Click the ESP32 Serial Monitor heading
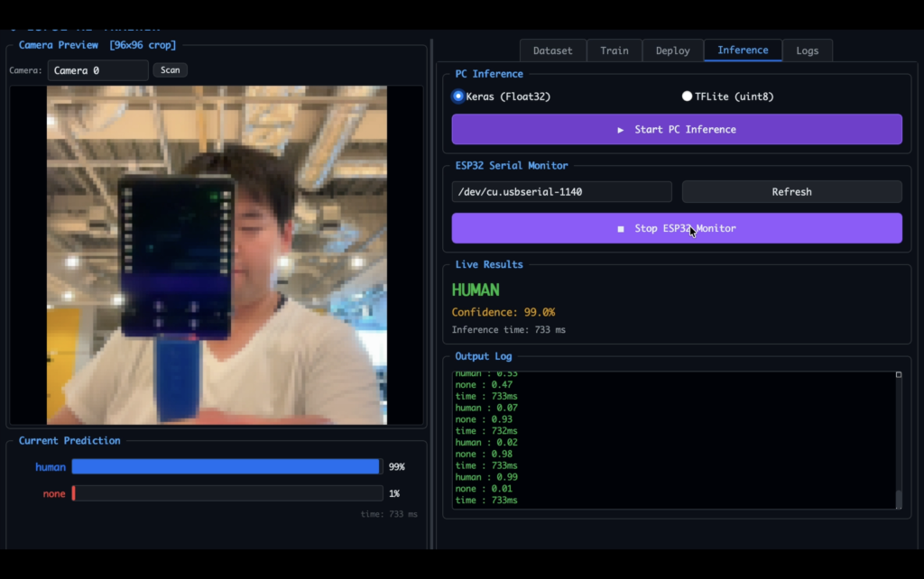 pos(512,166)
